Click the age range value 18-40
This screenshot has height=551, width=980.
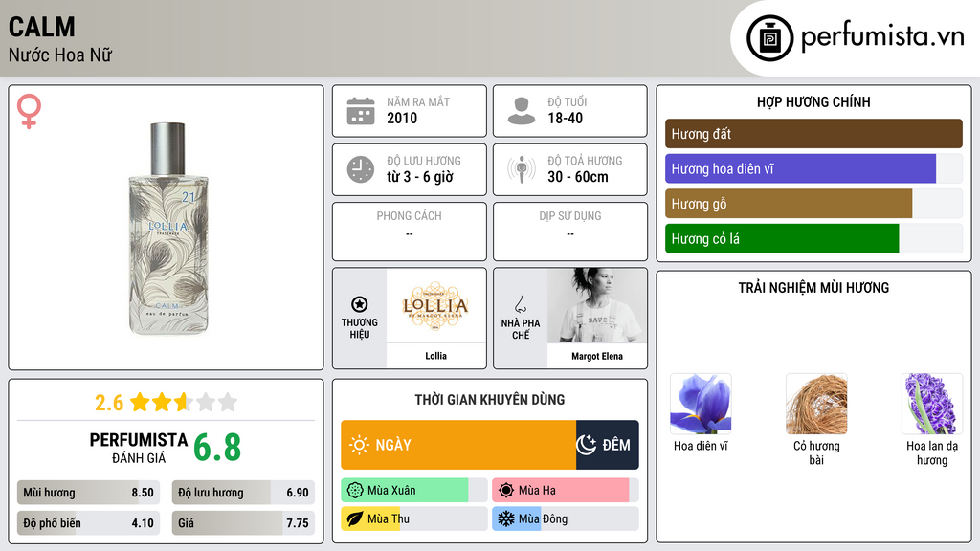(565, 118)
